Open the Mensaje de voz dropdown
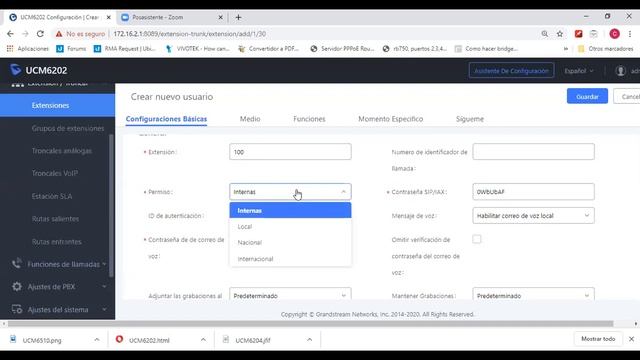This screenshot has width=640, height=360. [x=533, y=216]
